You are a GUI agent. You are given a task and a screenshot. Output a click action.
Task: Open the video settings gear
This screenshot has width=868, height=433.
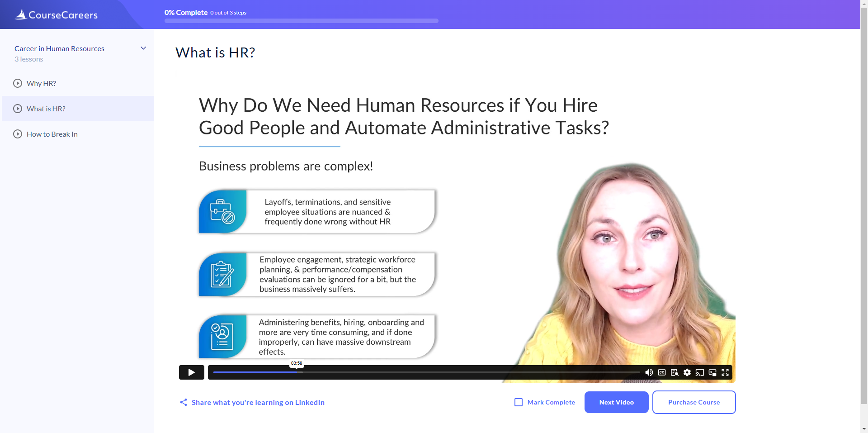687,372
